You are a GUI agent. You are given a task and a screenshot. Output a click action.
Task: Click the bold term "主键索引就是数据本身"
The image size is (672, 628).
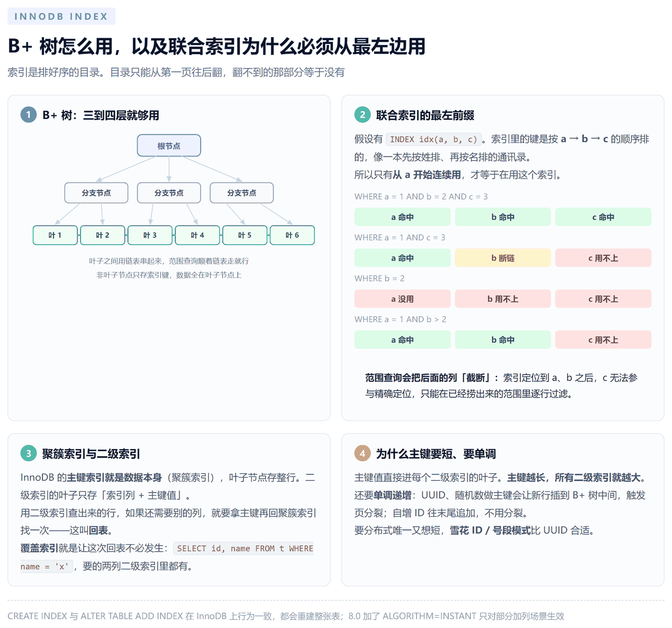[x=114, y=478]
